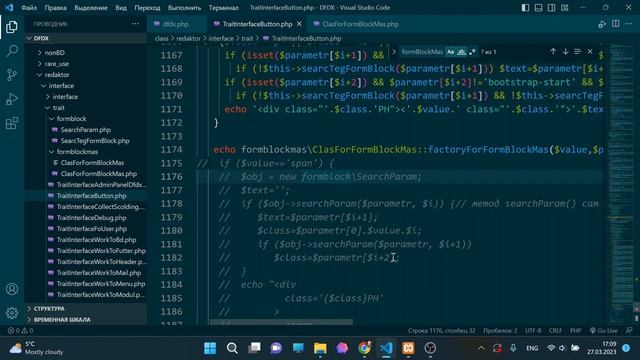Open SearcTegFormBlock.php in explorer
This screenshot has width=640, height=360.
pyautogui.click(x=85, y=141)
